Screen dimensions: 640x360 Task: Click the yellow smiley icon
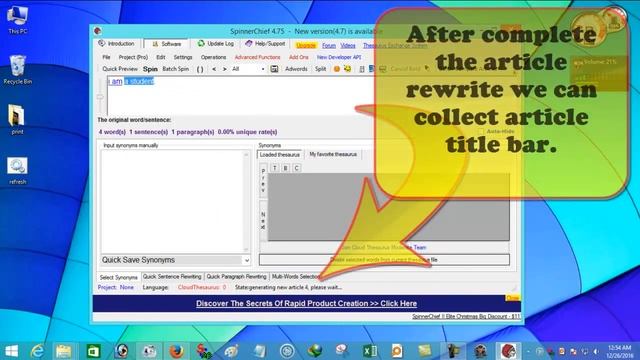click(347, 69)
